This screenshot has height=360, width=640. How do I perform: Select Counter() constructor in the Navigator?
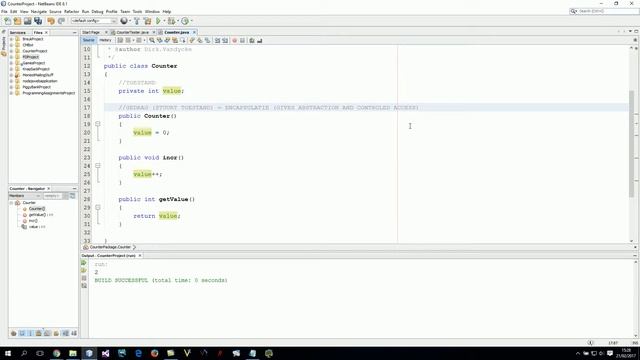(x=37, y=209)
